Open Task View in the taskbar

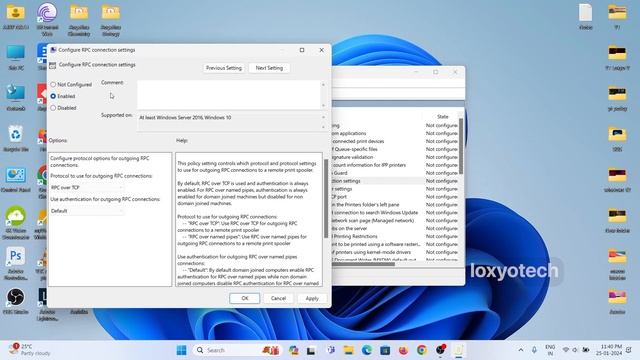click(x=311, y=350)
